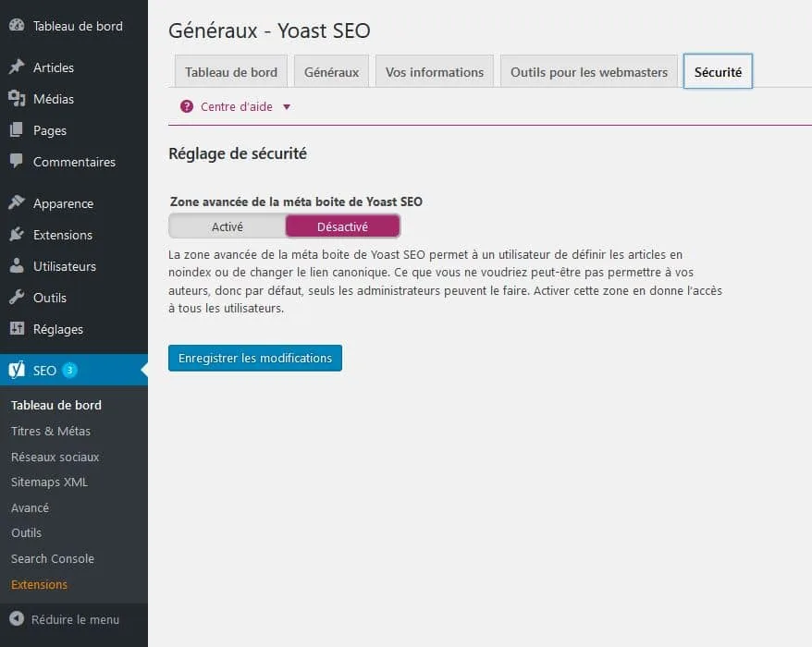Click the Extensions plug icon in main menu
812x647 pixels.
(17, 234)
